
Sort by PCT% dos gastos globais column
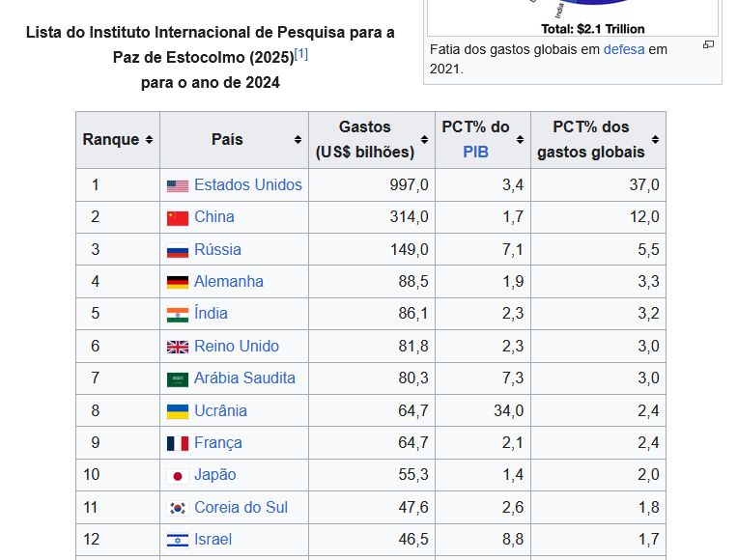(655, 140)
